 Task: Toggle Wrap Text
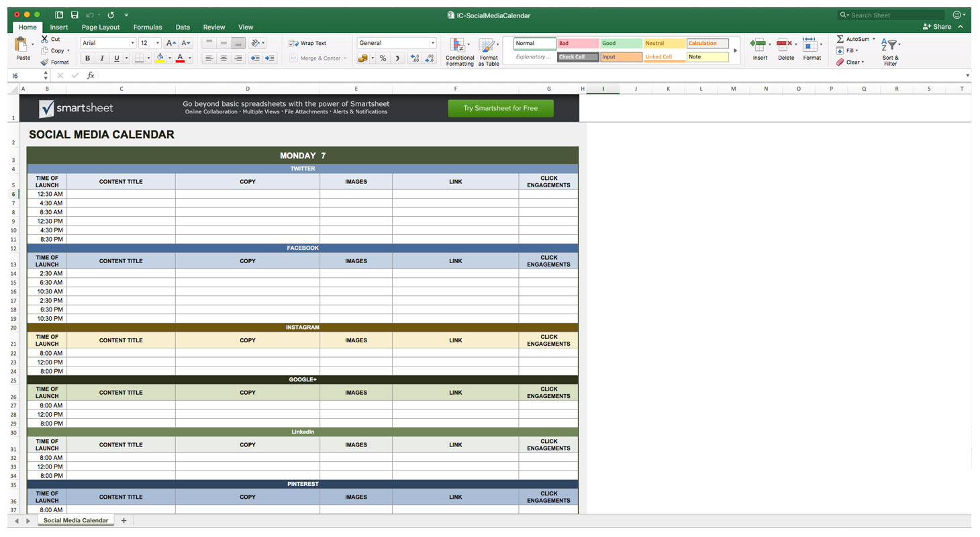click(x=307, y=43)
